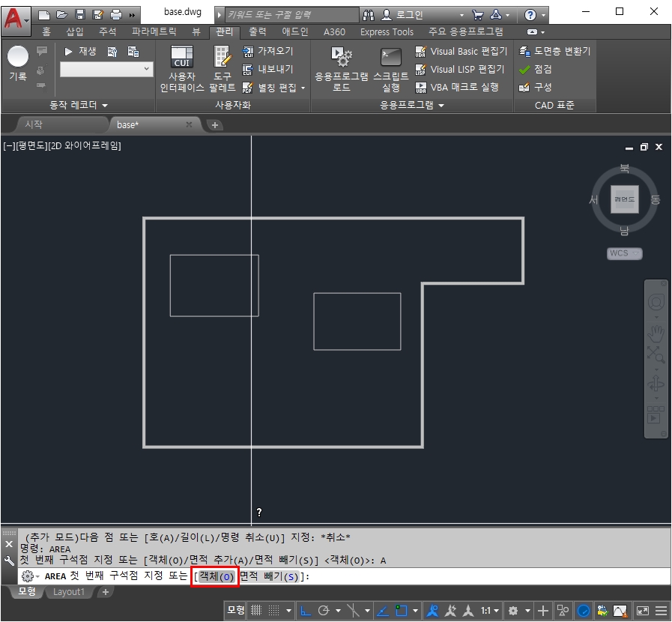
Task: Expand quick access toolbar overflow arrows
Action: pos(132,16)
